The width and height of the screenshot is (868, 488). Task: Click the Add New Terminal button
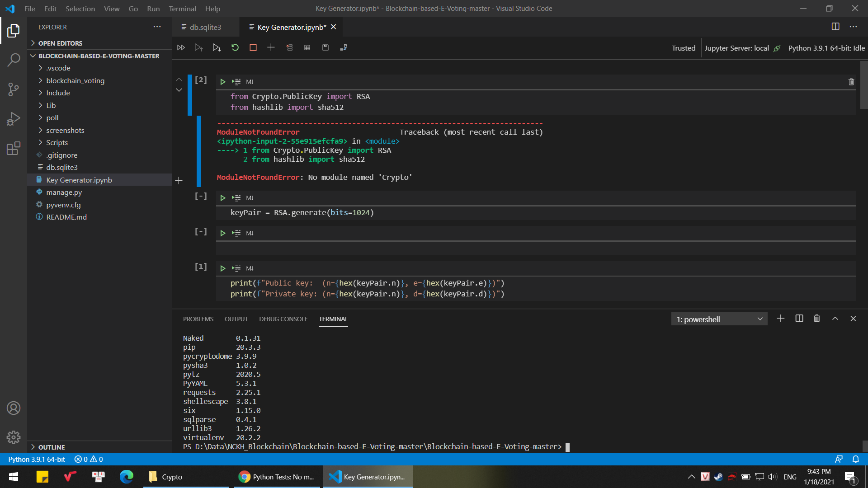(780, 319)
